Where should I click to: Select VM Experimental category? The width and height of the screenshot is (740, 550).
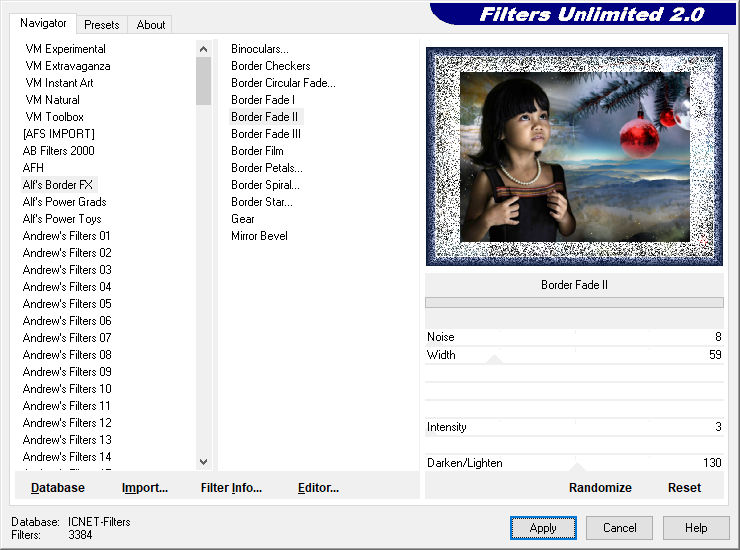pyautogui.click(x=66, y=49)
